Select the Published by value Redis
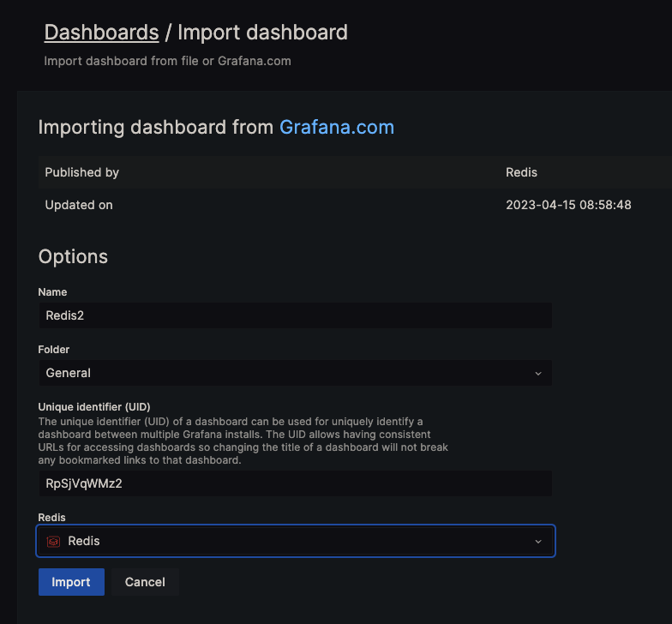 click(521, 172)
